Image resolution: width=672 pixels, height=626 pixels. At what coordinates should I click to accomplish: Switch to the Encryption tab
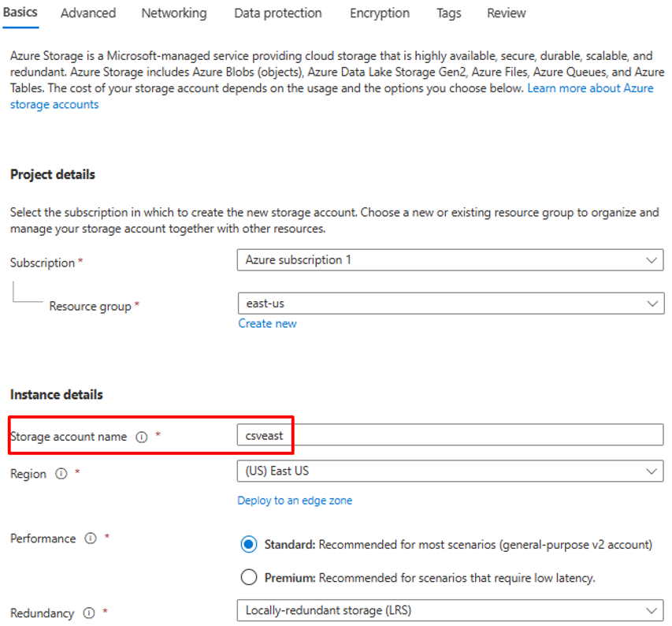tap(380, 13)
